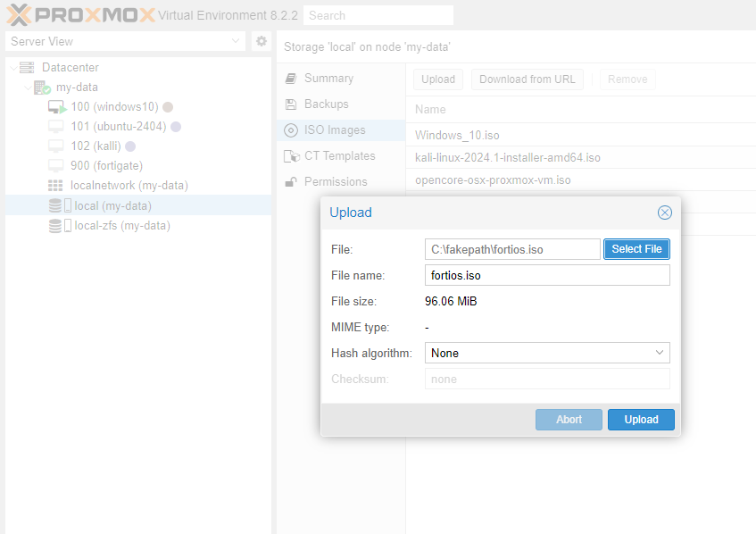Click the File name input field
Image resolution: width=756 pixels, height=534 pixels.
tap(547, 275)
